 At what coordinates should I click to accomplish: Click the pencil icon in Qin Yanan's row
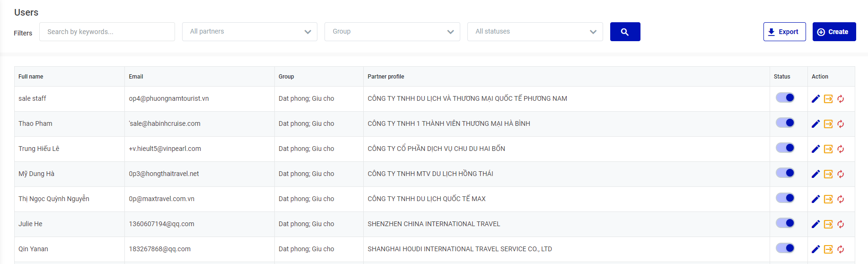[x=815, y=249]
